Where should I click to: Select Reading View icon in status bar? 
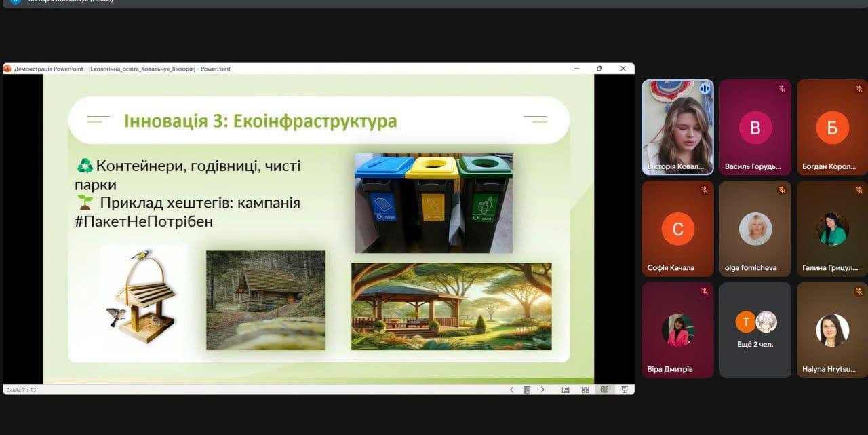click(604, 390)
